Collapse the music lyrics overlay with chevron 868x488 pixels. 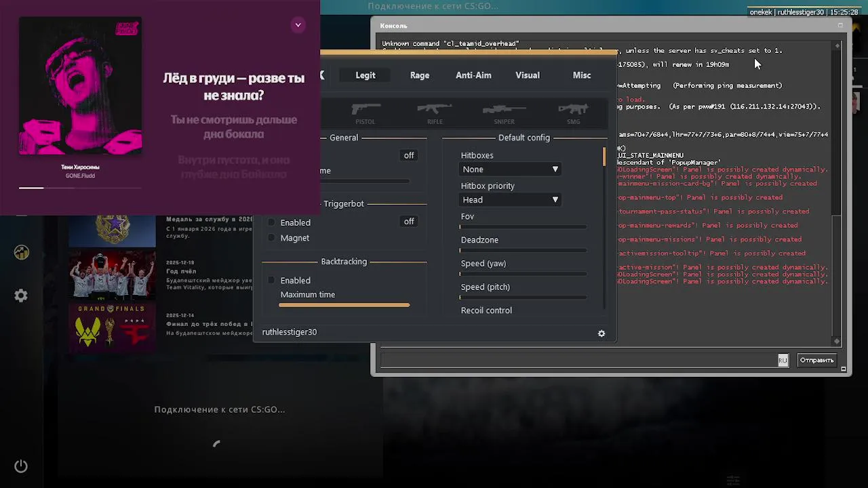tap(298, 25)
